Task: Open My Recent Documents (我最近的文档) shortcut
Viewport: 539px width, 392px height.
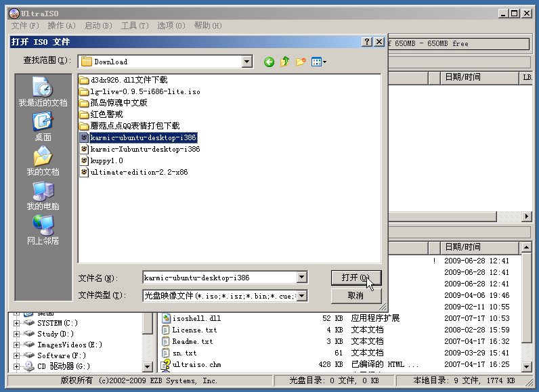Action: click(43, 91)
